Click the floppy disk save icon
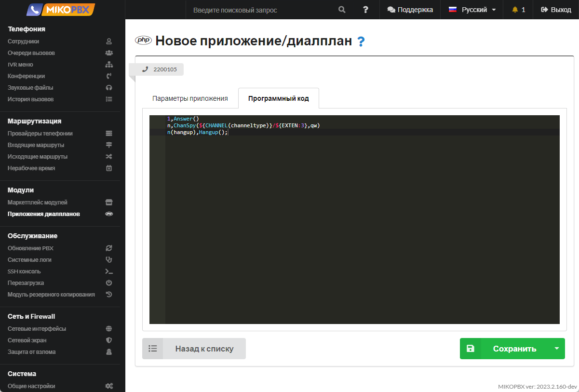 tap(471, 349)
